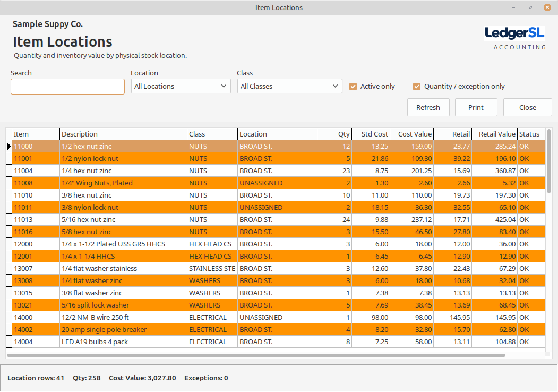Image resolution: width=558 pixels, height=392 pixels.
Task: Select '3/8 nylon lock nut' description
Action: click(x=124, y=208)
